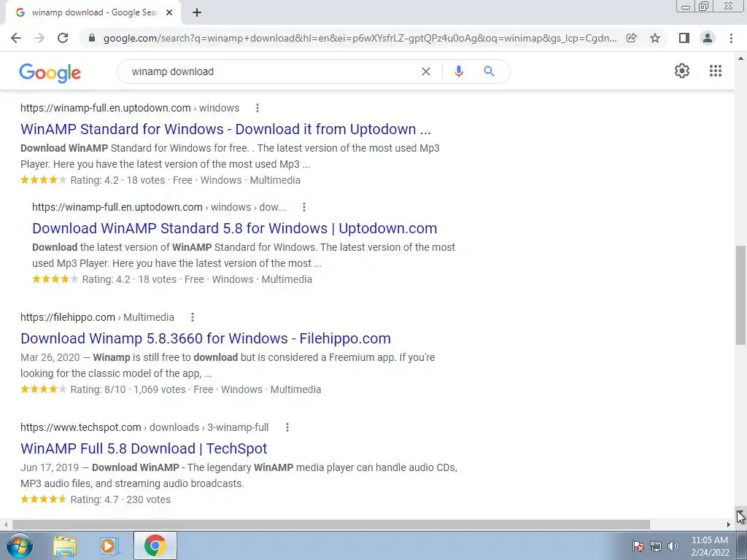The width and height of the screenshot is (747, 560).
Task: Click the horizontal scrollbar thumb
Action: (x=330, y=524)
